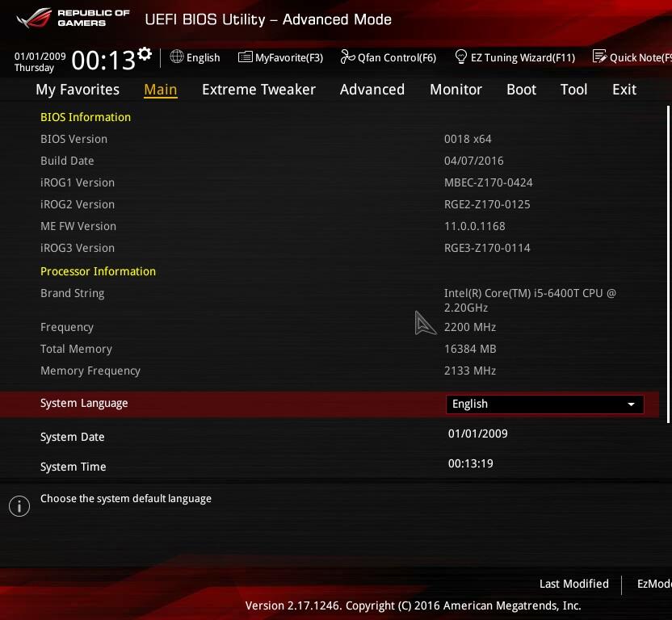672x620 pixels.
Task: Click the MyFavorite list icon
Action: click(x=246, y=57)
